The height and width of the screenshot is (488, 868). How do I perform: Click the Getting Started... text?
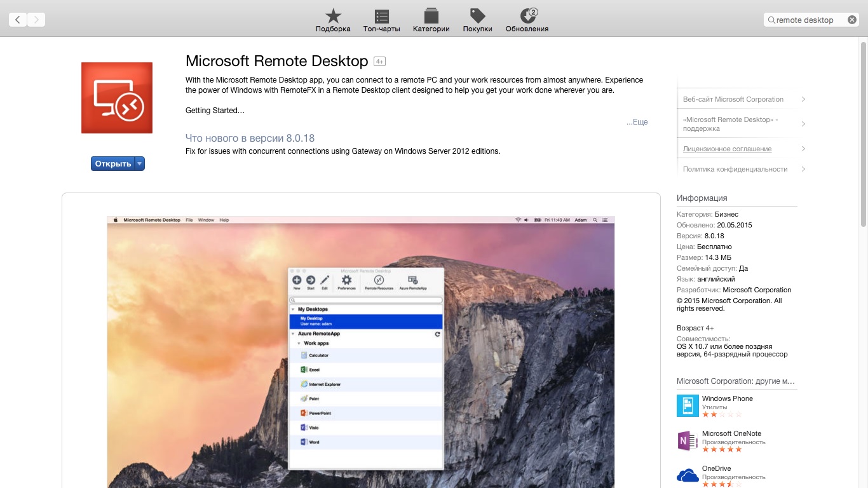point(215,111)
